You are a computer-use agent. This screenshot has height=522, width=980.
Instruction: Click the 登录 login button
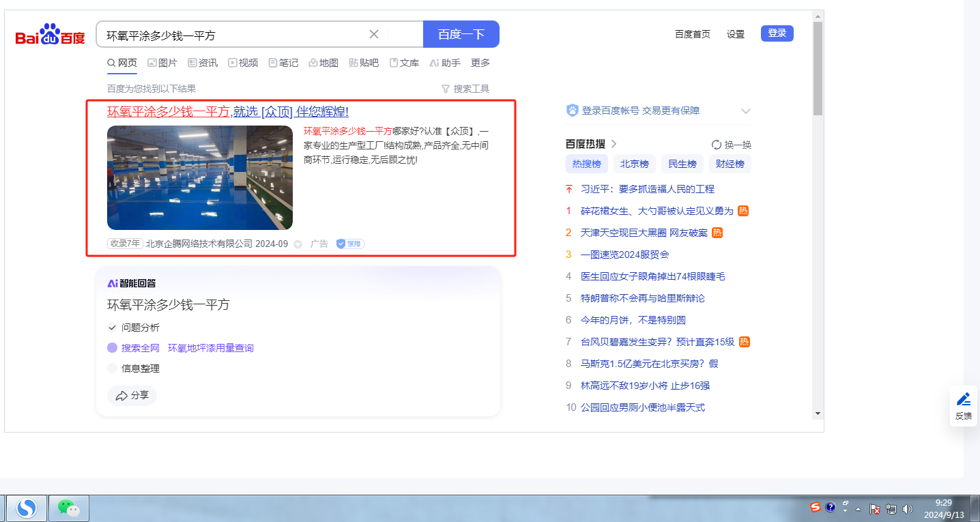(777, 33)
